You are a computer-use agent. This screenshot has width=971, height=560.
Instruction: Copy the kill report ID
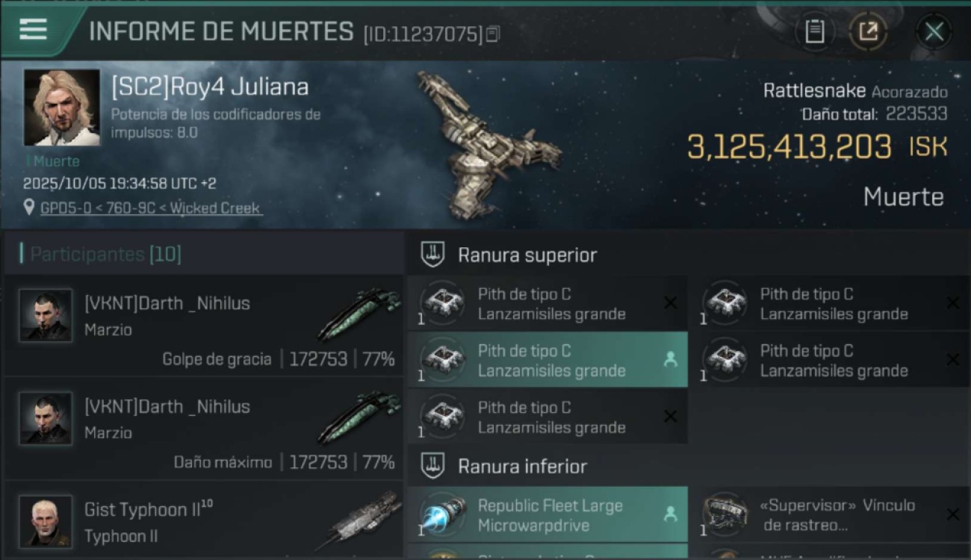point(493,34)
